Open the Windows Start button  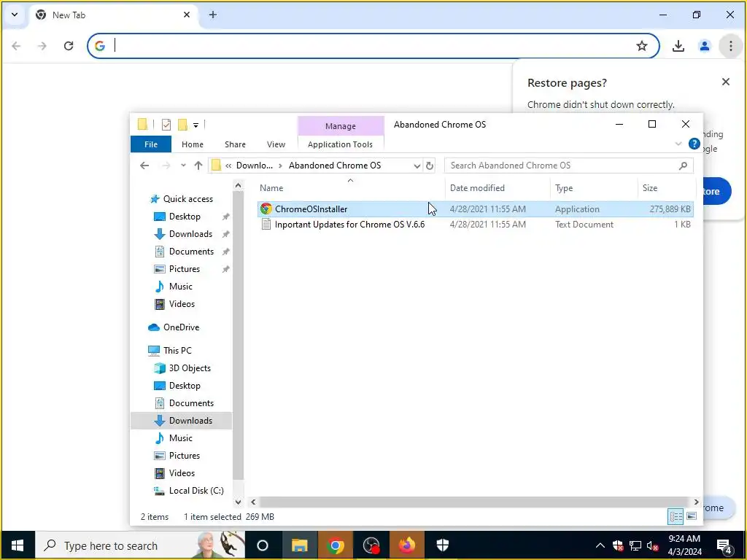click(18, 545)
